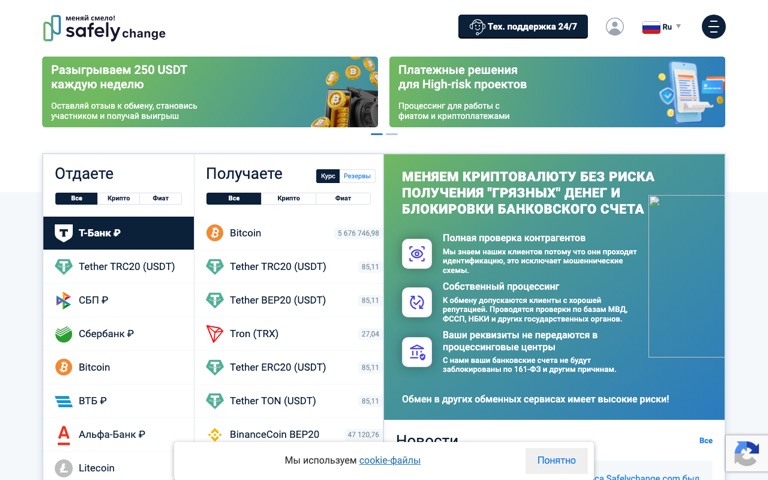The width and height of the screenshot is (768, 480).
Task: Select Bitcoin in Отдаете list
Action: pos(119,367)
